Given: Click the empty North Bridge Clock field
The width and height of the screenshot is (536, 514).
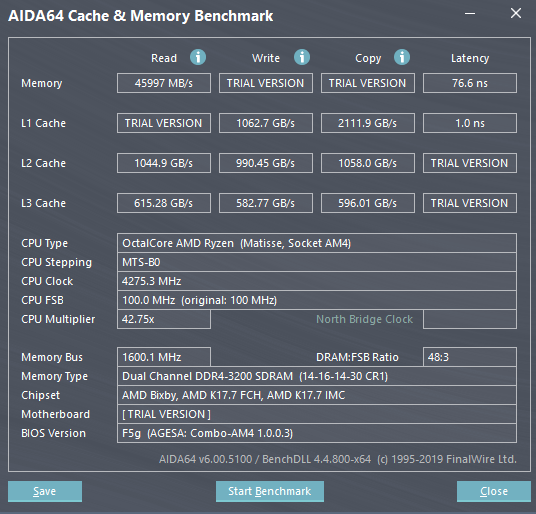Looking at the screenshot, I should click(470, 319).
